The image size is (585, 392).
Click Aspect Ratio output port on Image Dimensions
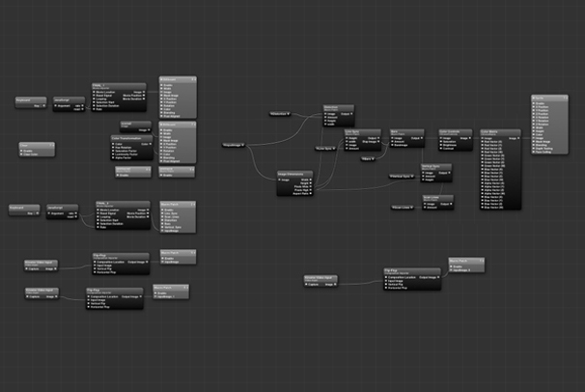click(x=314, y=193)
